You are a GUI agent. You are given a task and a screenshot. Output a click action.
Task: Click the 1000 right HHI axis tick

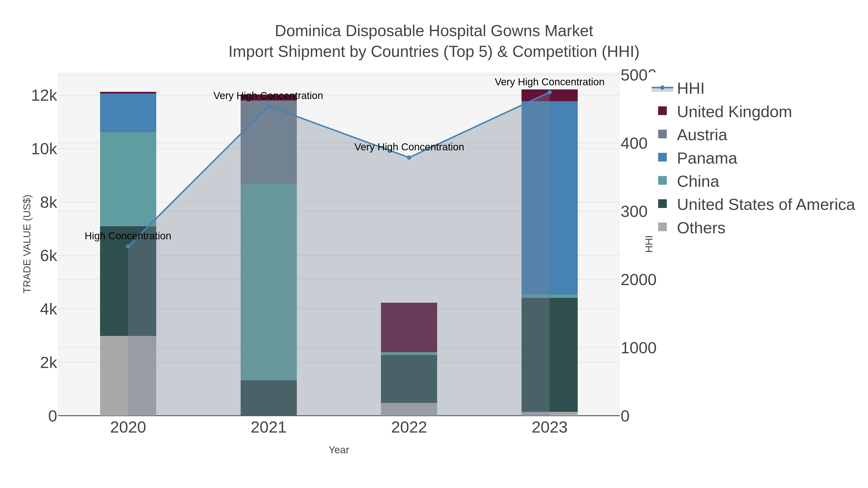point(638,348)
